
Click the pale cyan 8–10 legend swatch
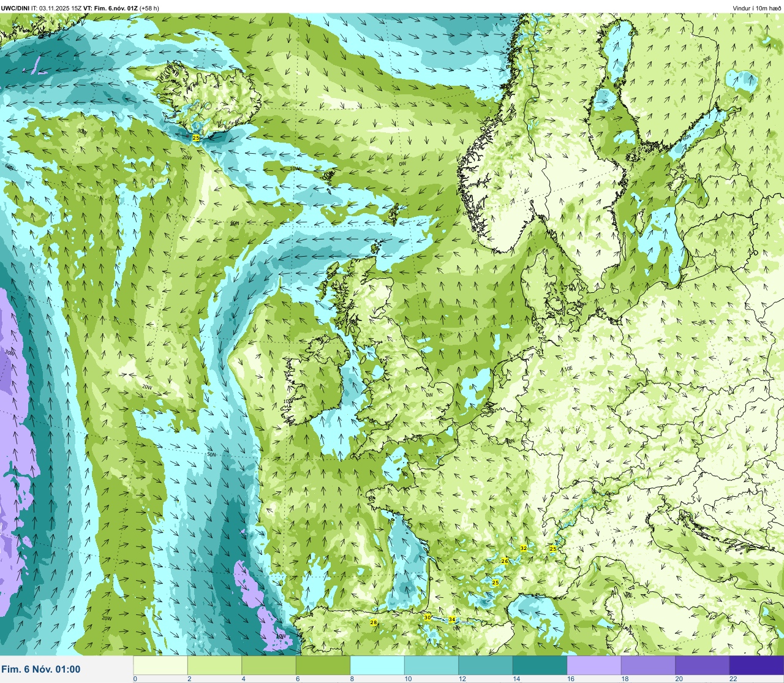pos(377,665)
